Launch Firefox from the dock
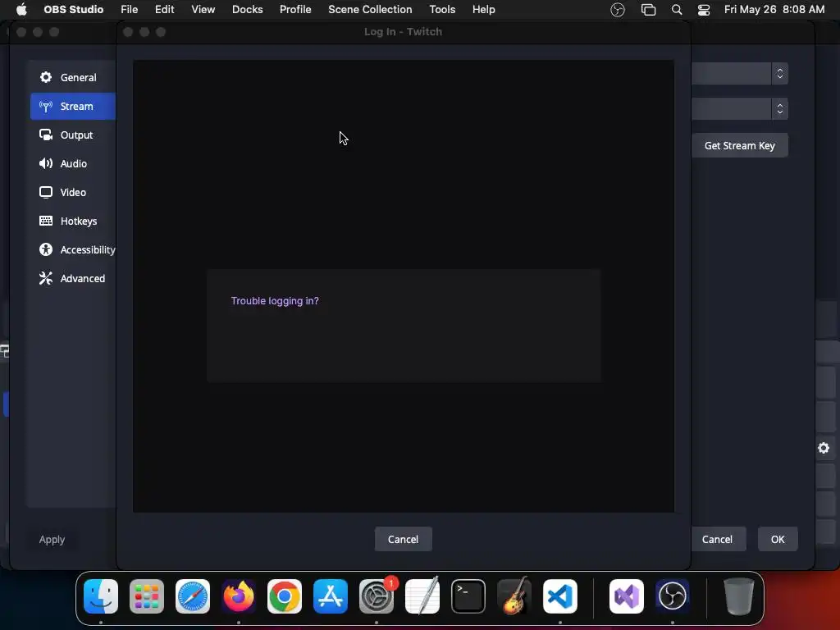Viewport: 840px width, 630px height. [x=239, y=596]
